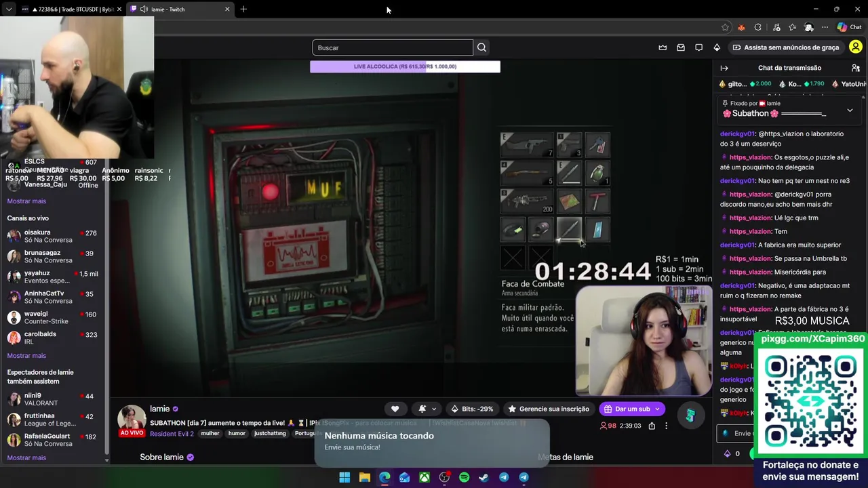Click the share stream icon
The image size is (868, 488).
652,426
